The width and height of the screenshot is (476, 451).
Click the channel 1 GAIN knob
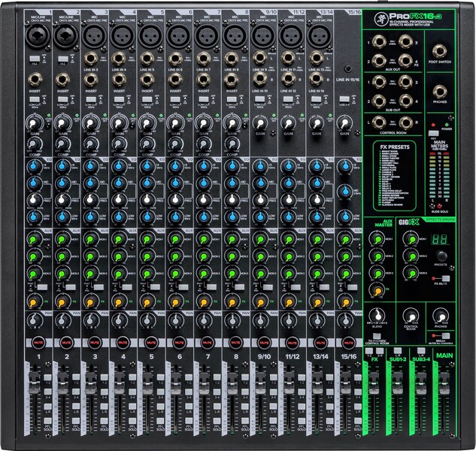coord(35,123)
